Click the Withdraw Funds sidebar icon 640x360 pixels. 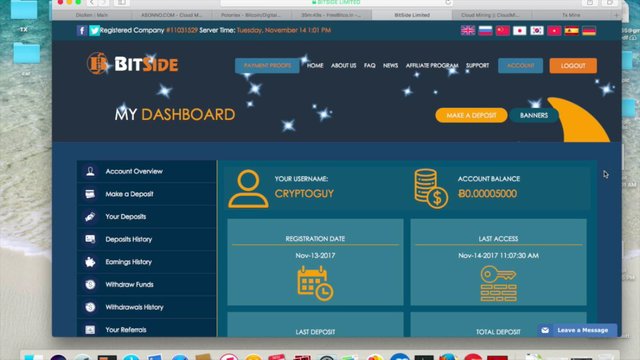pyautogui.click(x=90, y=284)
